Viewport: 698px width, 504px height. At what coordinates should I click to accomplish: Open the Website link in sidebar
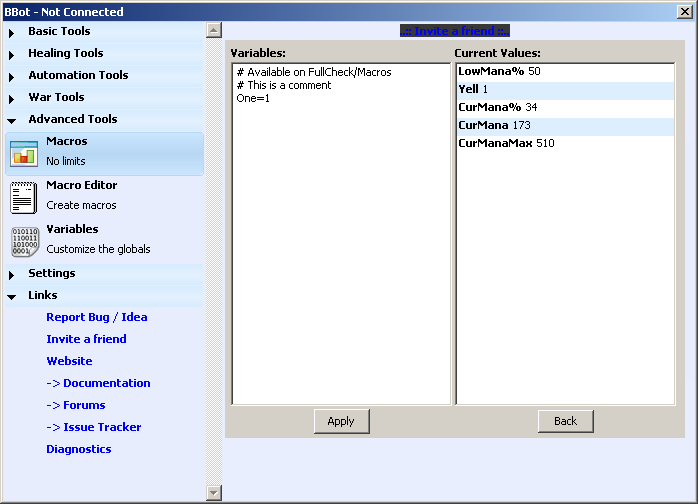click(69, 362)
